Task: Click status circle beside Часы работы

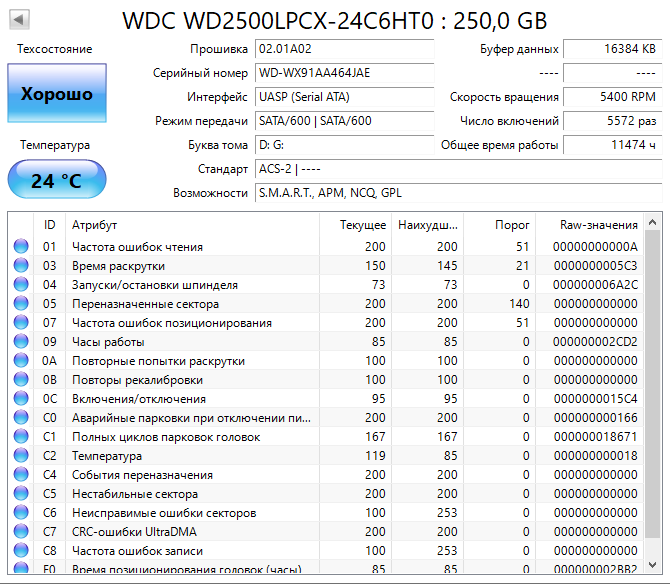Action: point(21,342)
